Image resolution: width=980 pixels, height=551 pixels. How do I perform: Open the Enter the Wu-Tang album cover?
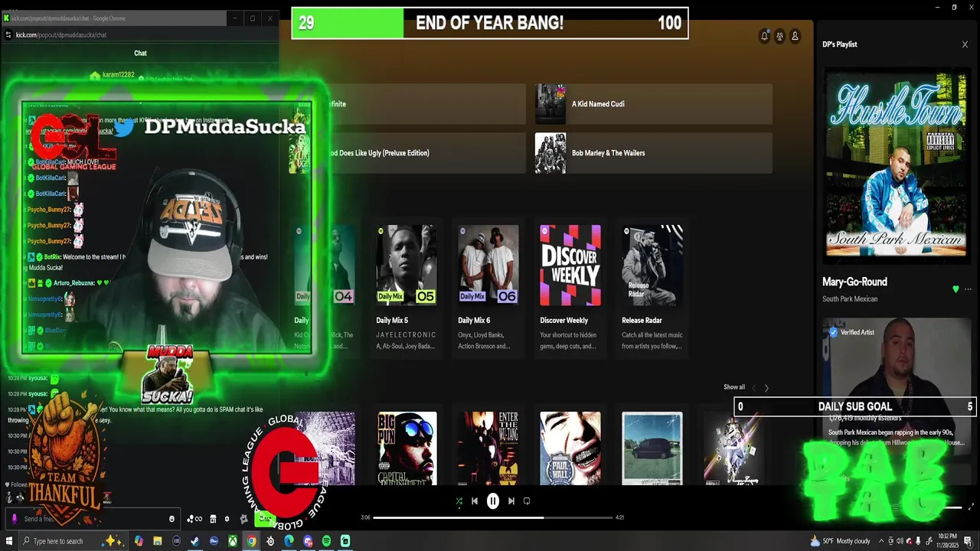pyautogui.click(x=488, y=448)
